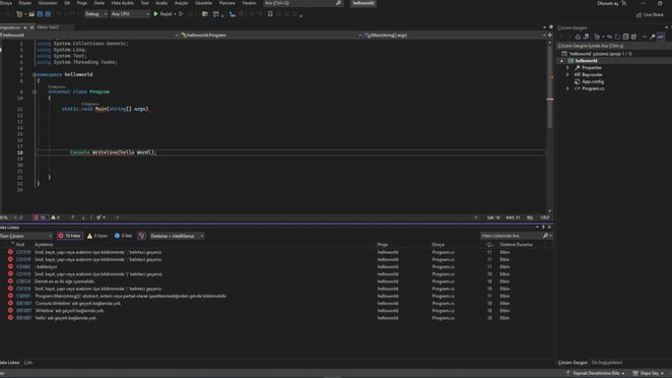Switch to the Program.cs editor tab

(x=11, y=27)
